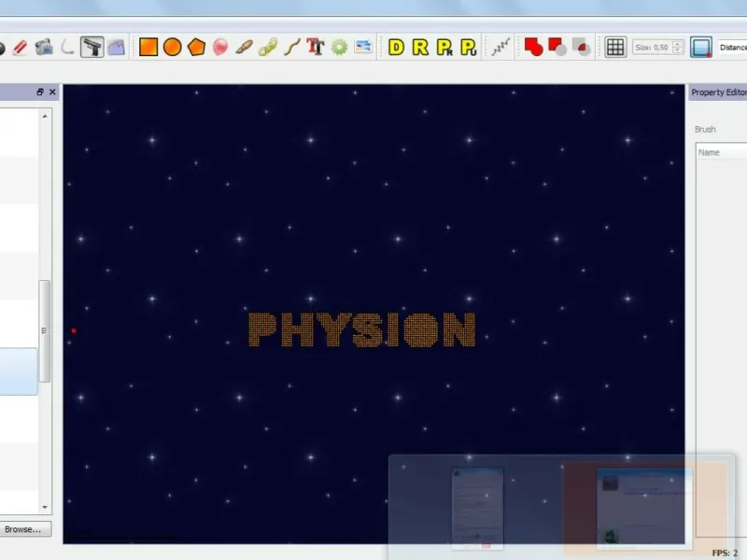Viewport: 747px width, 560px height.
Task: Click the FPS status readout
Action: tap(725, 553)
